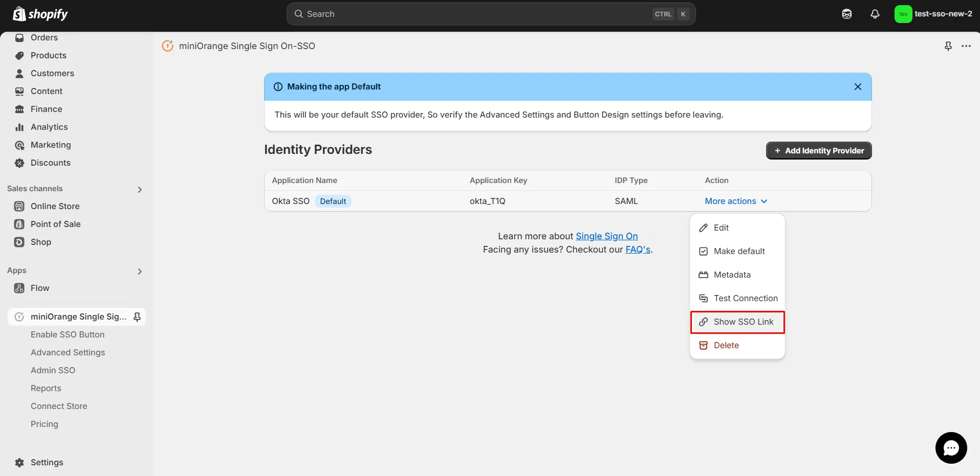Click the miniOrange logo in page header
The image size is (980, 476).
pos(168,46)
